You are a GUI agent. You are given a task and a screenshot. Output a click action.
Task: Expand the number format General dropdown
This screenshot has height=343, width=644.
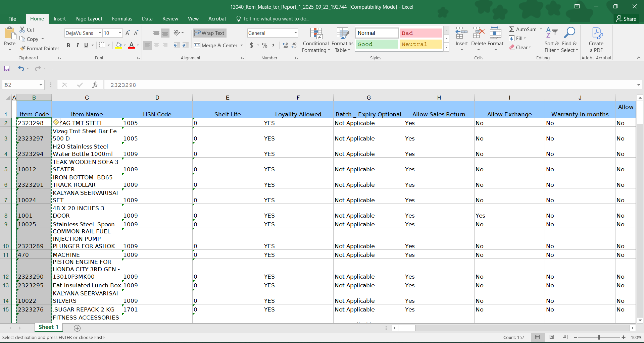[x=295, y=33]
